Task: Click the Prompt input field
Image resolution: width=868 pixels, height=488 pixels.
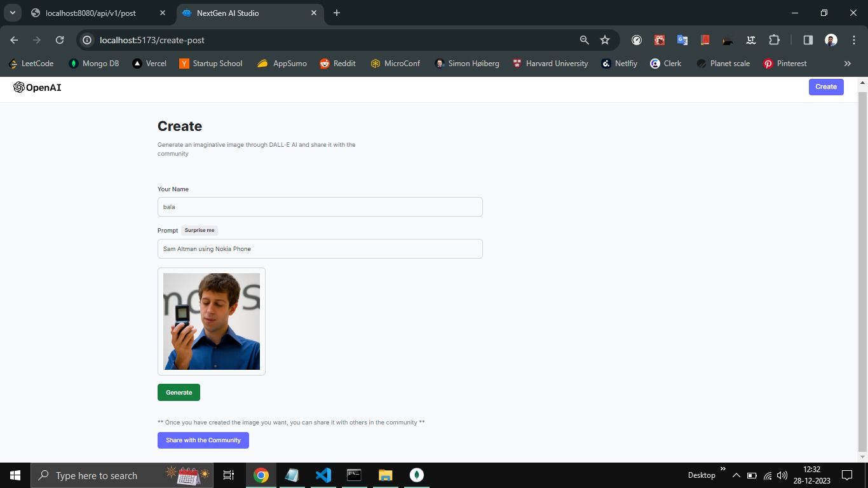Action: point(320,248)
